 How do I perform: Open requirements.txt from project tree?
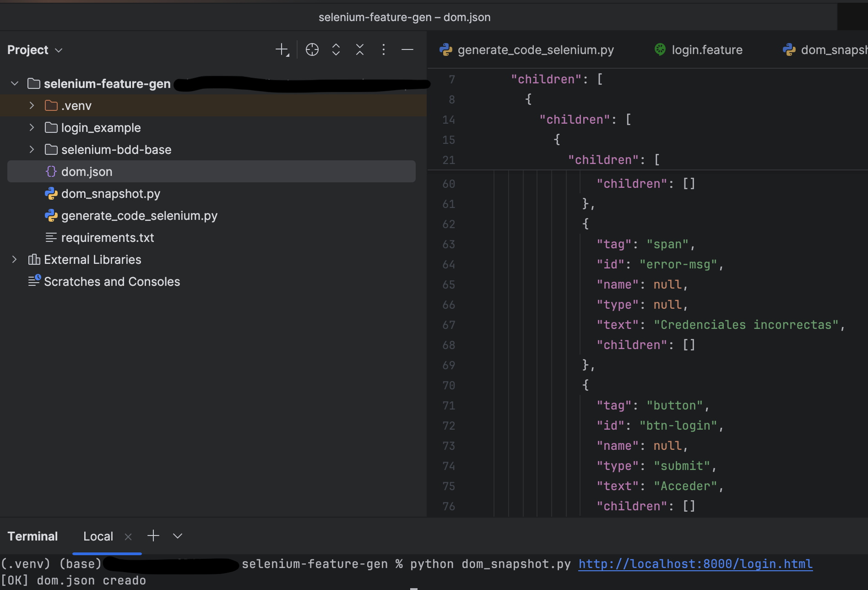(x=108, y=238)
